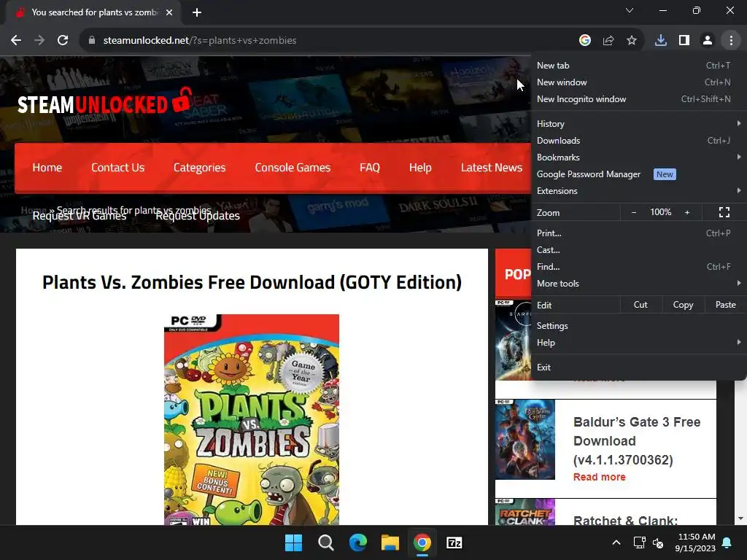Open Microsoft Edge from taskbar
Viewport: 747px width, 560px height.
(x=357, y=542)
